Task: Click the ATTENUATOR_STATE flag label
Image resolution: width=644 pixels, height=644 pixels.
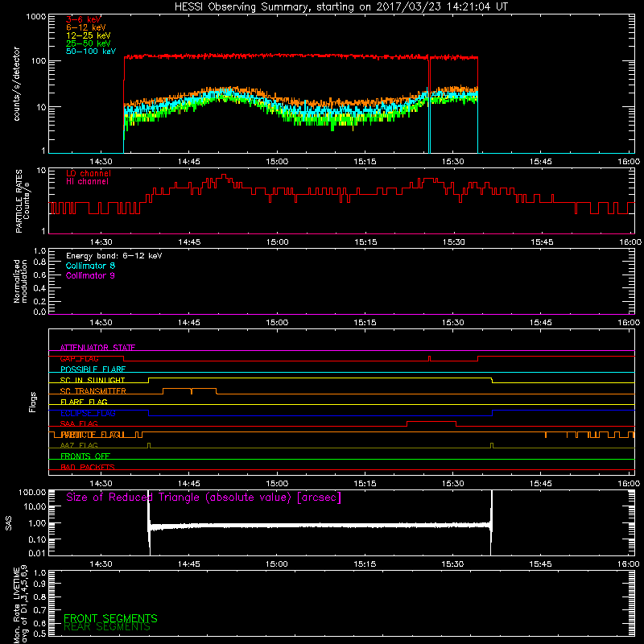Action: pos(97,348)
